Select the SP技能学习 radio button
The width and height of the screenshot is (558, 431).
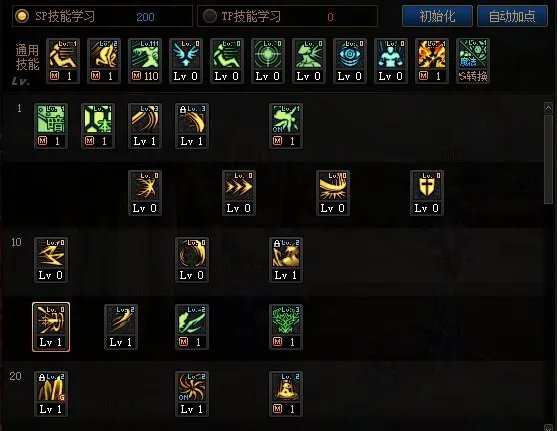click(x=22, y=16)
